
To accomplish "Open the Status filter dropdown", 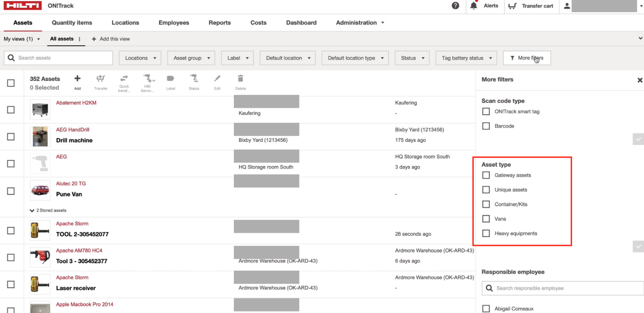I will (x=412, y=58).
